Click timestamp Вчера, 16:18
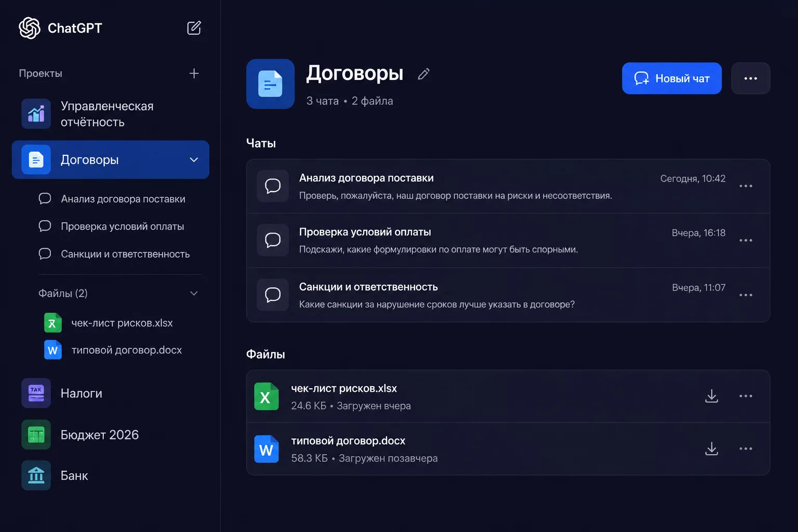 coord(698,233)
